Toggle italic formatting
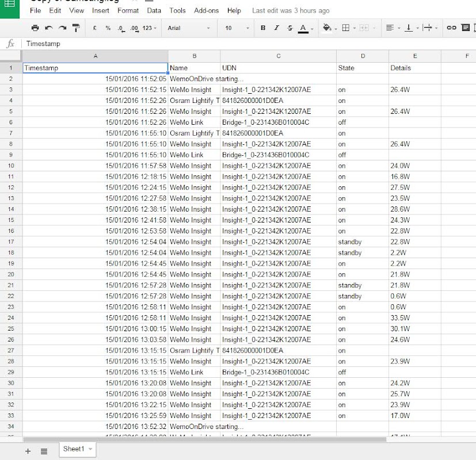Viewport: 476px width, 460px height. [276, 28]
